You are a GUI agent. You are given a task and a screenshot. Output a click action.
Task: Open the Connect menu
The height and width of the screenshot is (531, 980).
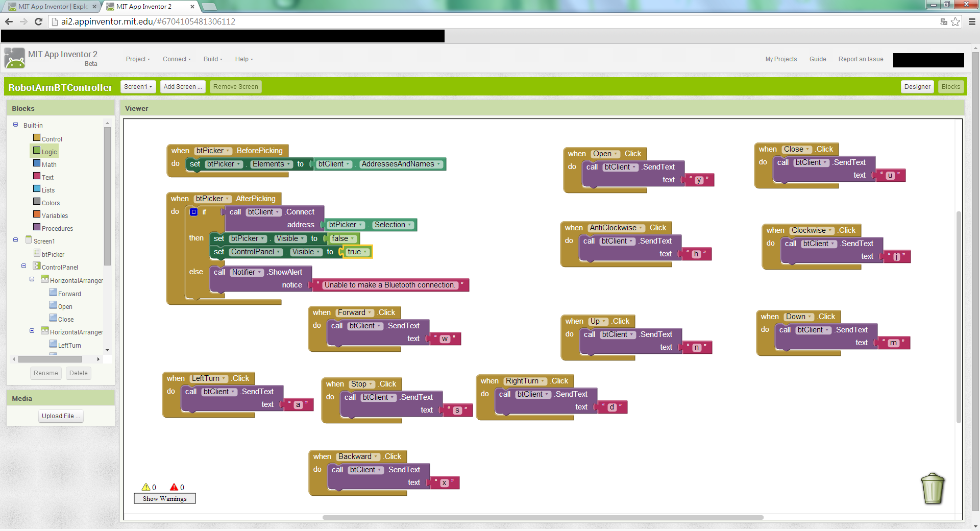coord(177,59)
